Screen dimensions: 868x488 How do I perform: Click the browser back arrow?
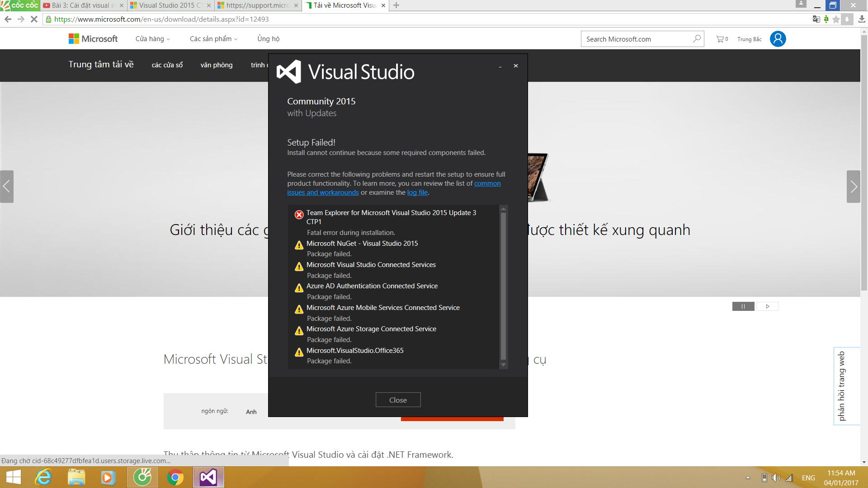pos(8,19)
